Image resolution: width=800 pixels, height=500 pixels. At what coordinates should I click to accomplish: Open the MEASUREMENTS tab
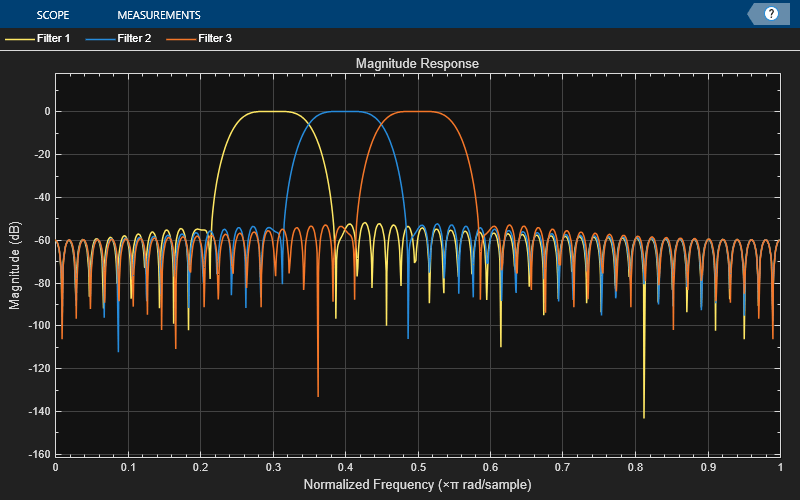158,15
